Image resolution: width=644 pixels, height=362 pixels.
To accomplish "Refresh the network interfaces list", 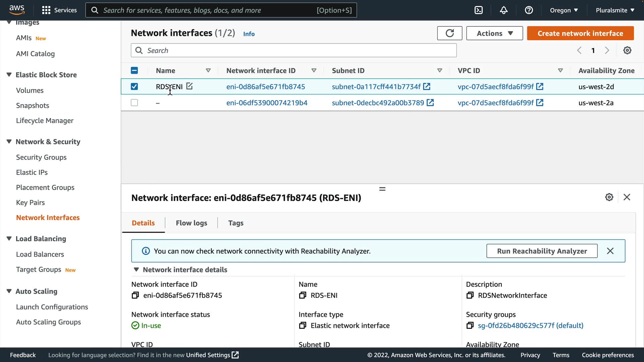I will pos(449,33).
